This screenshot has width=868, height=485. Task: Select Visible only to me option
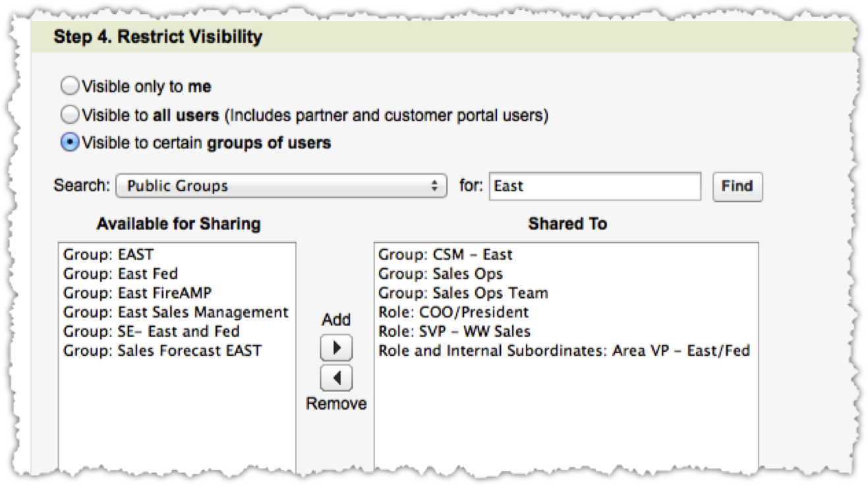(70, 86)
